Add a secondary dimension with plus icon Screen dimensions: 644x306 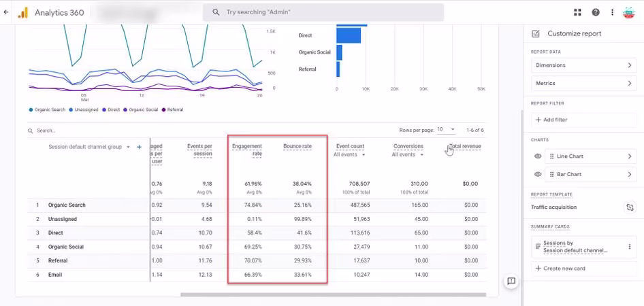(139, 147)
